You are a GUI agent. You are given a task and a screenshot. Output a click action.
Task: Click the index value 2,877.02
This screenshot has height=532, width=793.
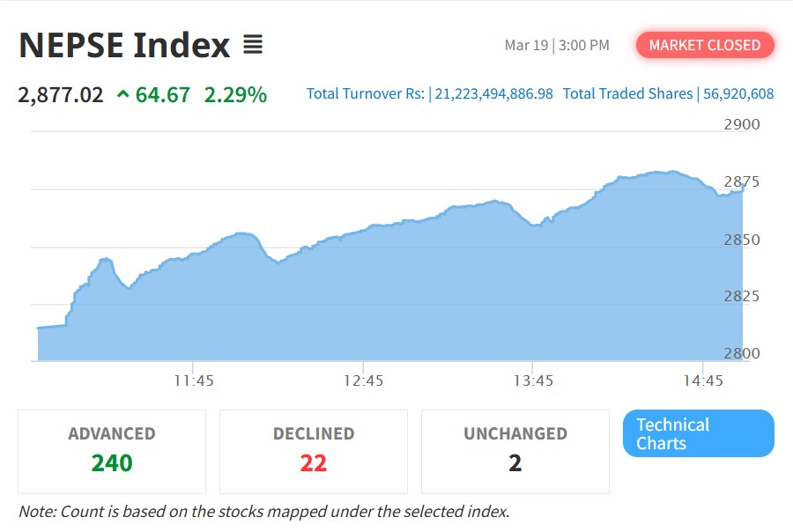click(x=61, y=94)
